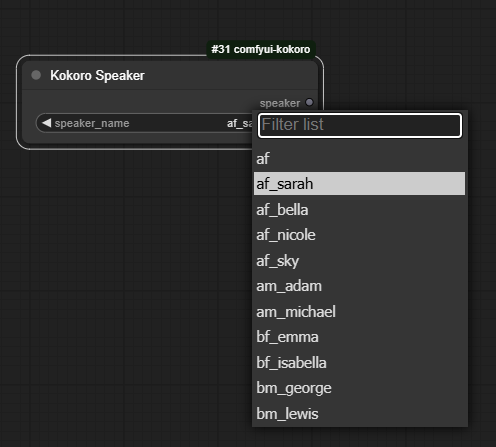Select am_adam voice entry

[x=359, y=286]
